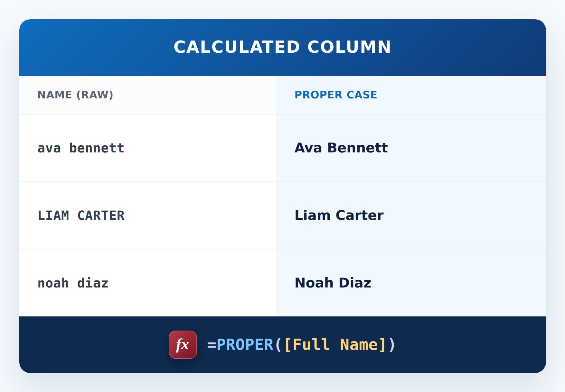Viewport: 565px width, 392px height.
Task: Click the closing parenthesis of the formula
Action: click(392, 345)
